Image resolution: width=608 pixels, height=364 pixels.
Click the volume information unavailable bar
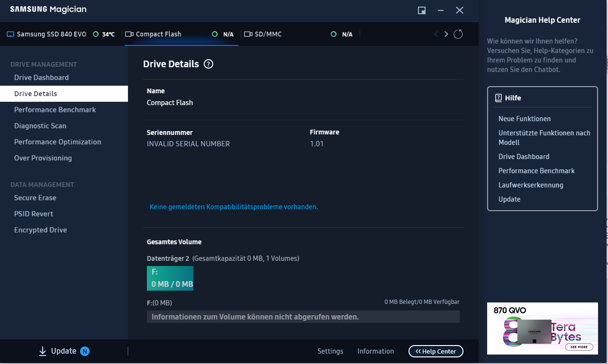(x=303, y=317)
